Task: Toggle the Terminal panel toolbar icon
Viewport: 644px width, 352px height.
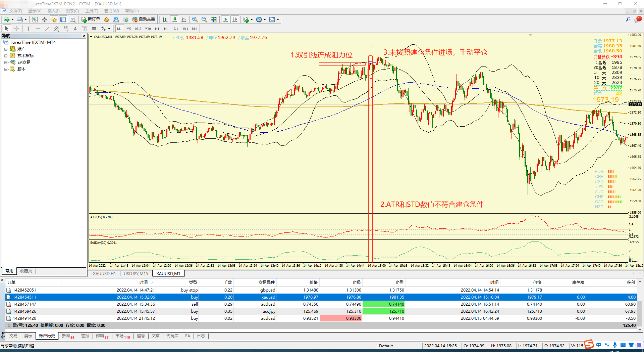Action: [x=63, y=19]
